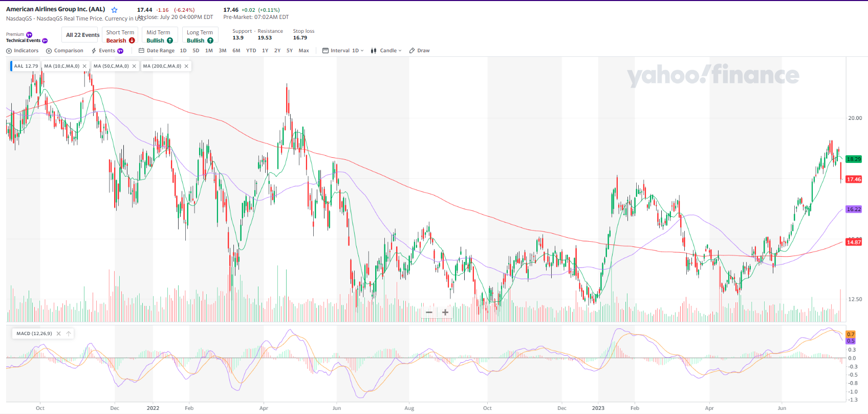
Task: Select the 1D range
Action: coord(183,51)
